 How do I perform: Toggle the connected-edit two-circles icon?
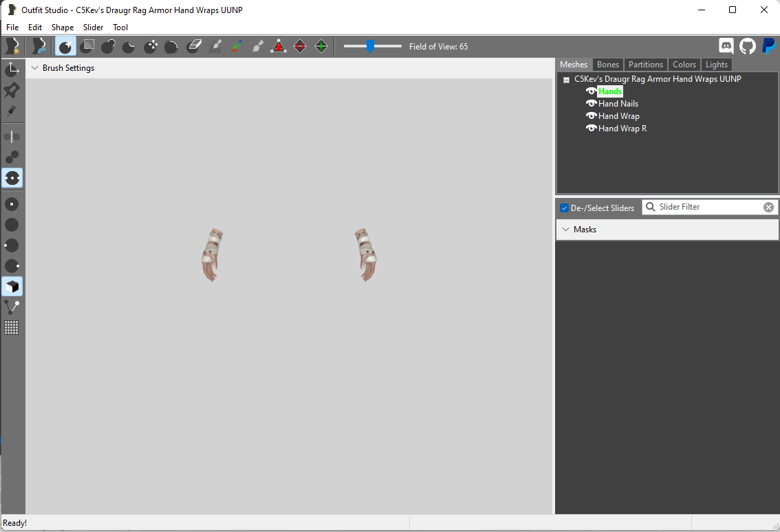point(12,157)
